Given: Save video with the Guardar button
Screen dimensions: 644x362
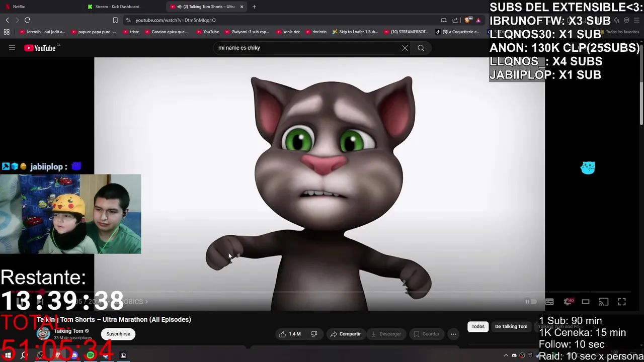Looking at the screenshot, I should point(427,334).
